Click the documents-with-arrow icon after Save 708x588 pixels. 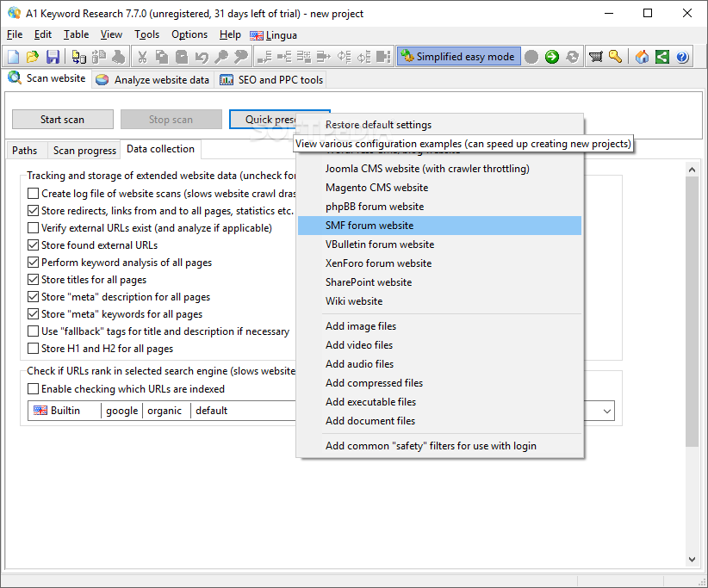[79, 57]
